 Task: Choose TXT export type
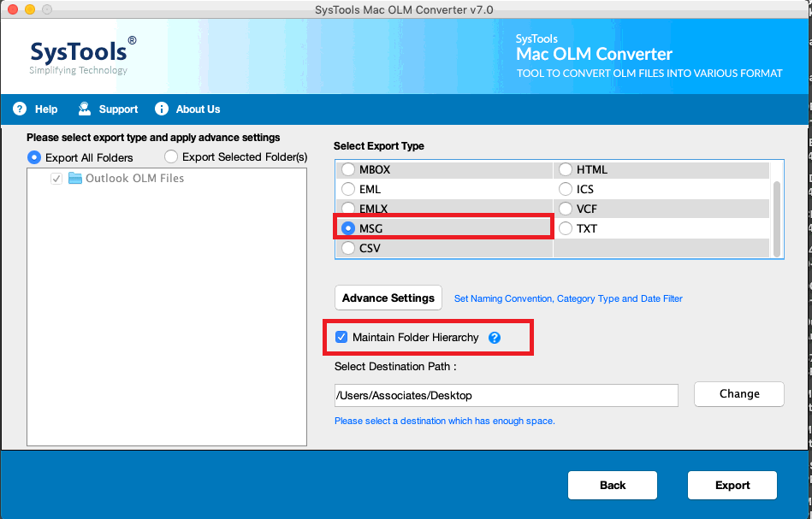(x=566, y=228)
